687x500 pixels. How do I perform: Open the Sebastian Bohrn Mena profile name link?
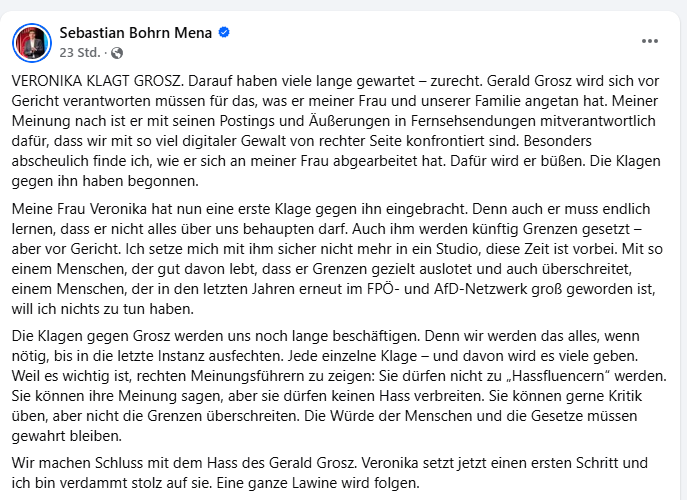coord(135,32)
